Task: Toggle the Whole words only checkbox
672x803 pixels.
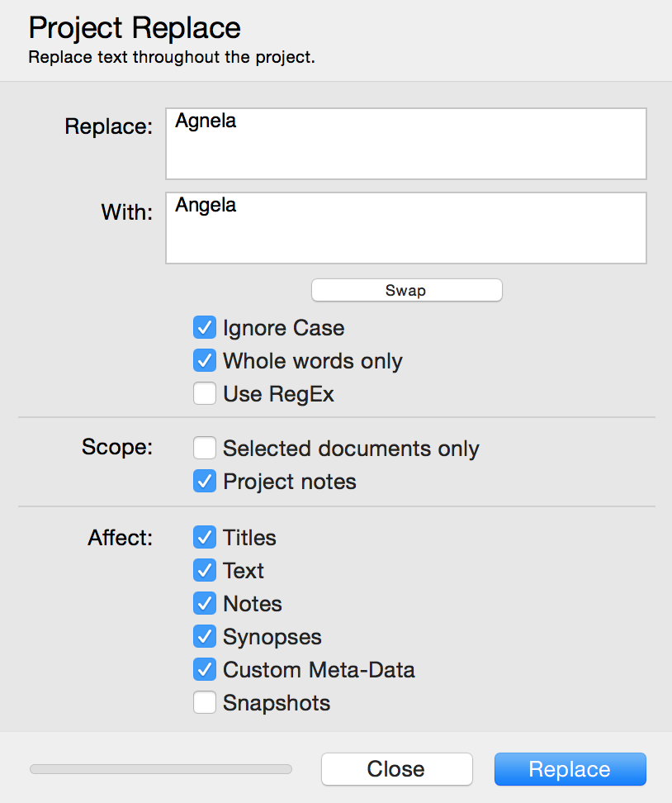Action: 204,360
